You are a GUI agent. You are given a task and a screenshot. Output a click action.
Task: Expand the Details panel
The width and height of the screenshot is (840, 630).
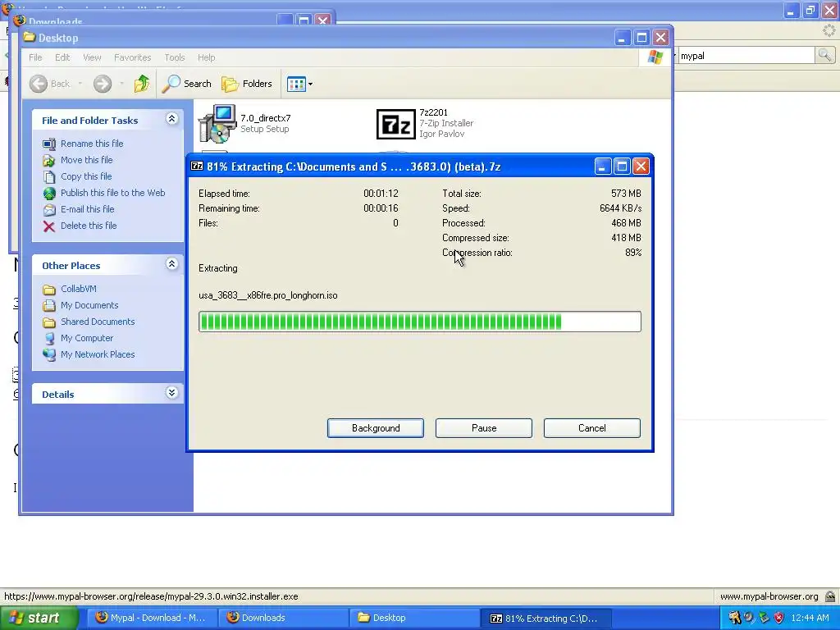(171, 393)
